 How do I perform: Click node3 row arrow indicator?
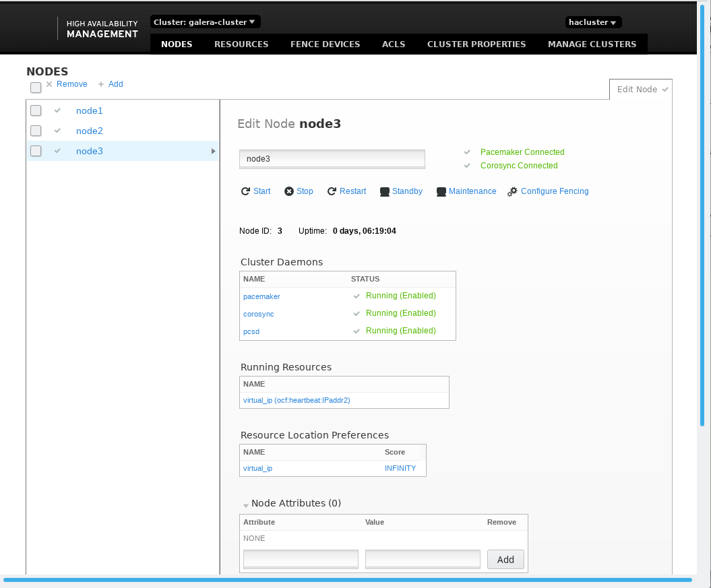click(x=213, y=152)
